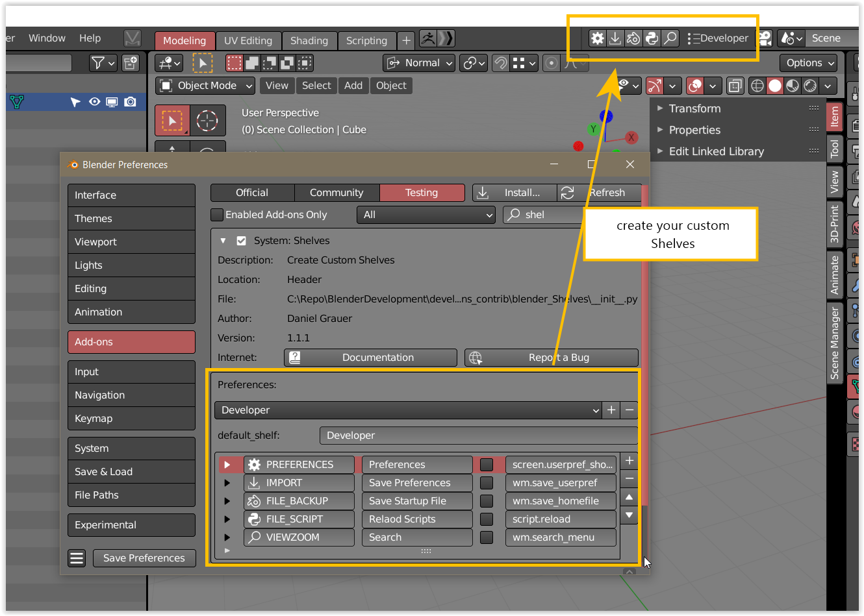864x616 pixels.
Task: Click the Save Preferences button at the bottom left
Action: pos(144,558)
